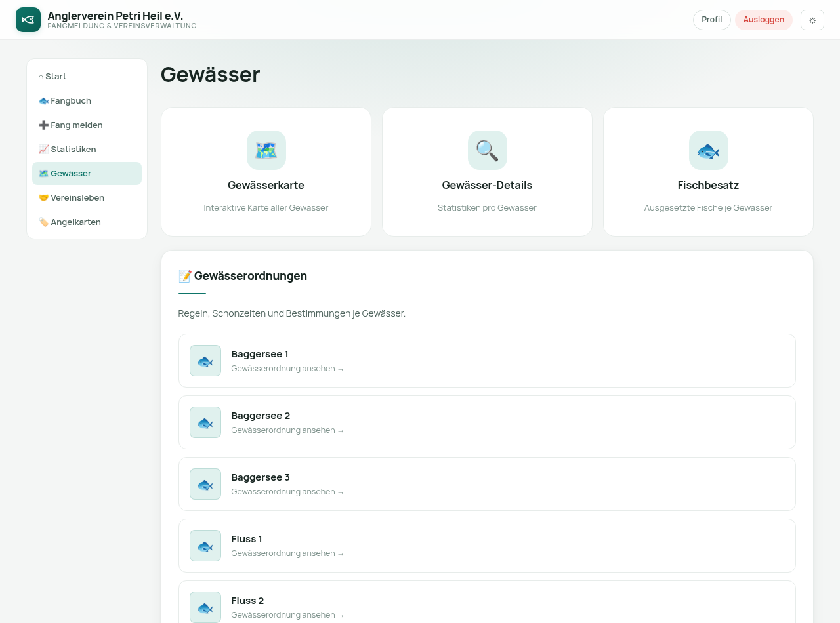Image resolution: width=840 pixels, height=623 pixels.
Task: Click the Gewässer-Details magnifier icon
Action: [487, 150]
